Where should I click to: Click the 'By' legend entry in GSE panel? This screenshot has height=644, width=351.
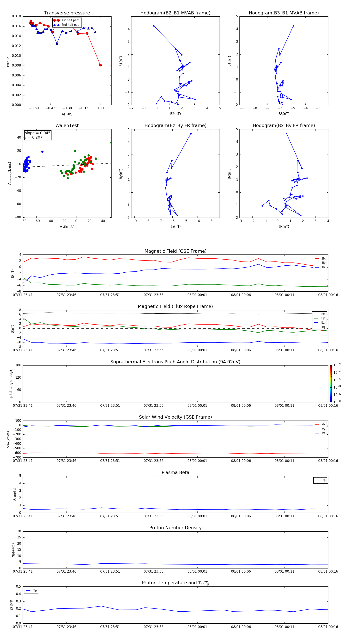point(320,263)
